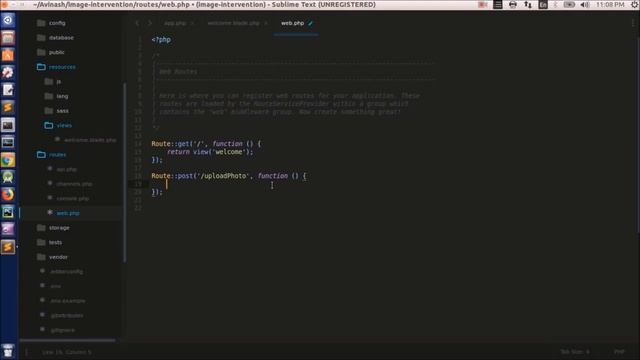Screen dimensions: 640x360
Task: Open the clock showing 11:08 PM
Action: [x=610, y=4]
